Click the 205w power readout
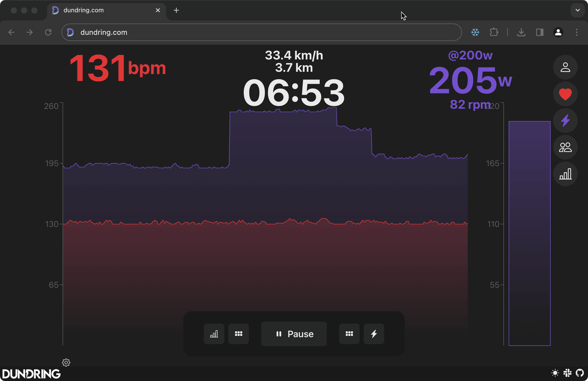The image size is (588, 381). point(470,80)
